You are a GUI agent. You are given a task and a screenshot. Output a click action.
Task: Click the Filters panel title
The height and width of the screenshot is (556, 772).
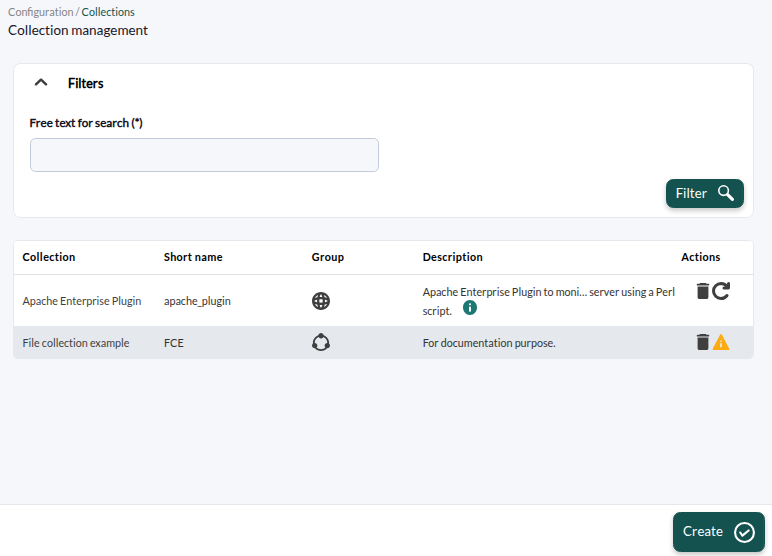[x=86, y=83]
